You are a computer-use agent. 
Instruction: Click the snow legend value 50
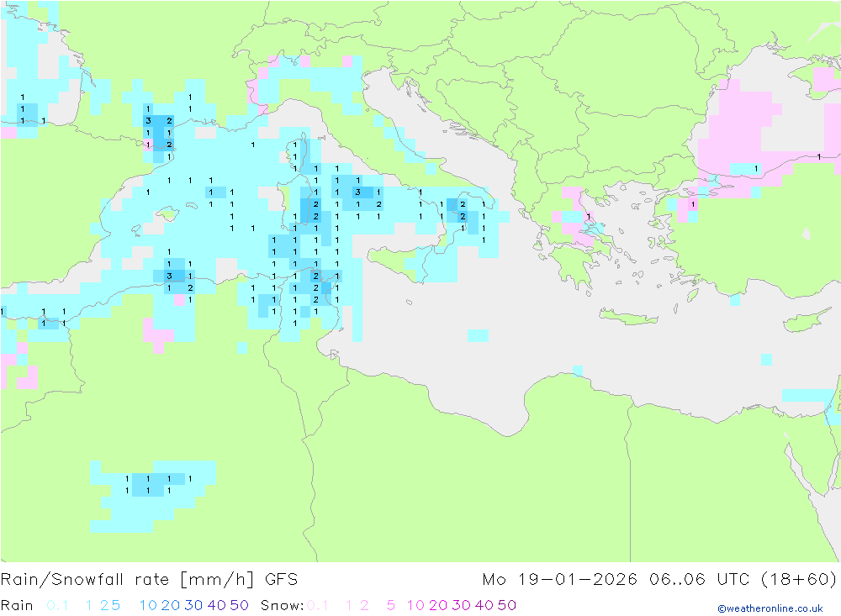click(507, 605)
